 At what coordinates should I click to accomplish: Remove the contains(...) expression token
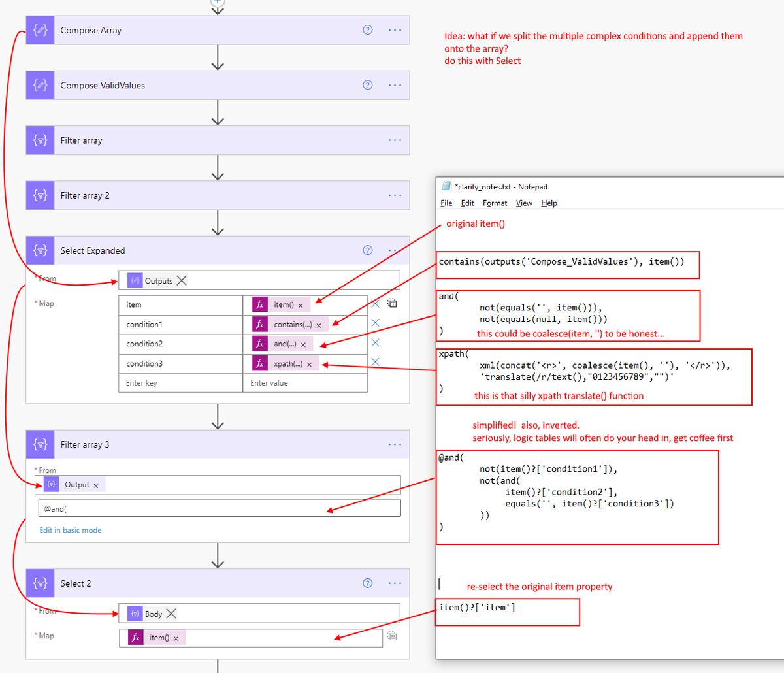319,325
